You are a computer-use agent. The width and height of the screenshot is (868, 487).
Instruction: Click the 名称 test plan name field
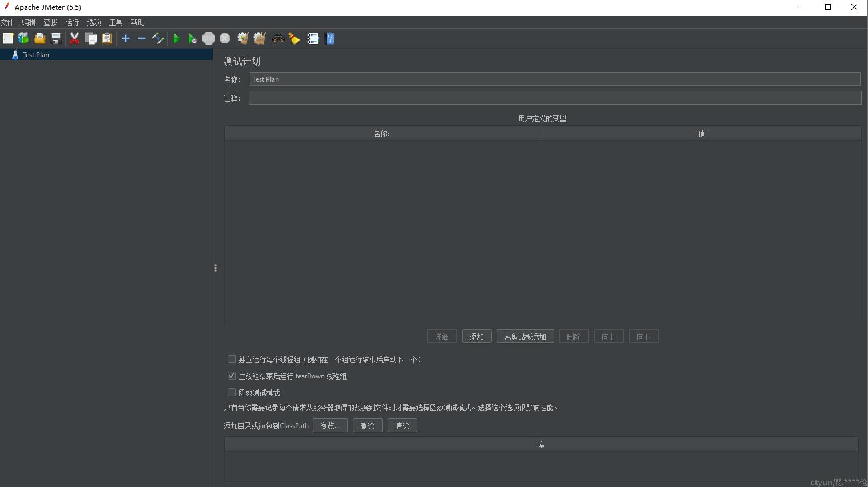pyautogui.click(x=555, y=79)
